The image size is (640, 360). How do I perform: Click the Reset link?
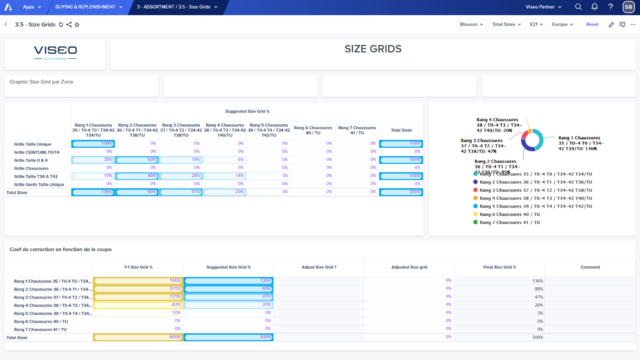click(x=592, y=24)
